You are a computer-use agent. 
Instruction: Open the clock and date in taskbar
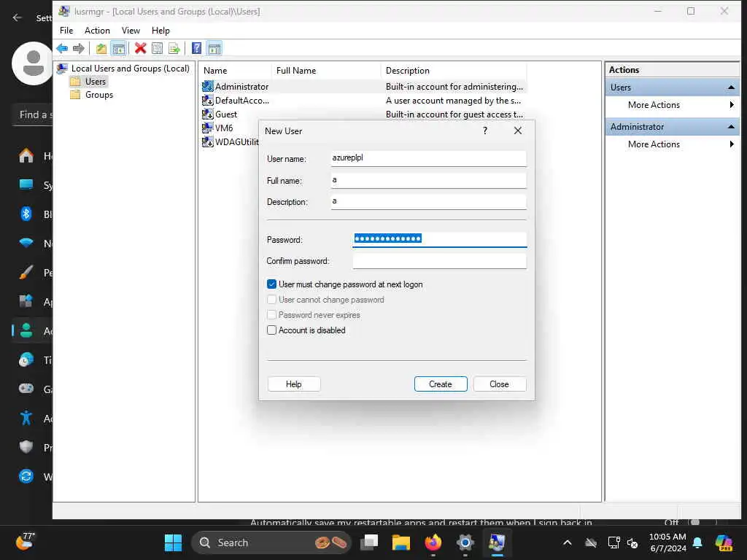click(x=667, y=542)
